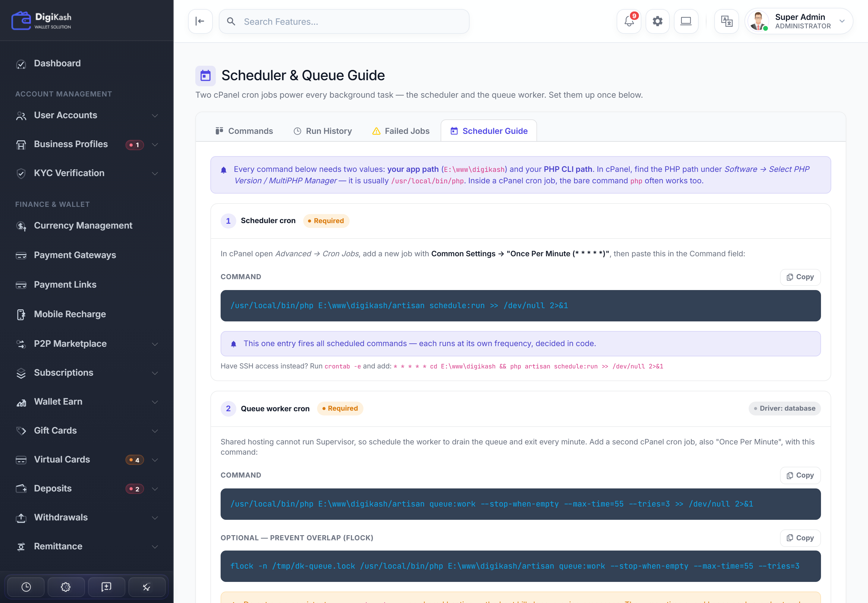Open the language translate icon
This screenshot has width=868, height=603.
click(x=726, y=21)
